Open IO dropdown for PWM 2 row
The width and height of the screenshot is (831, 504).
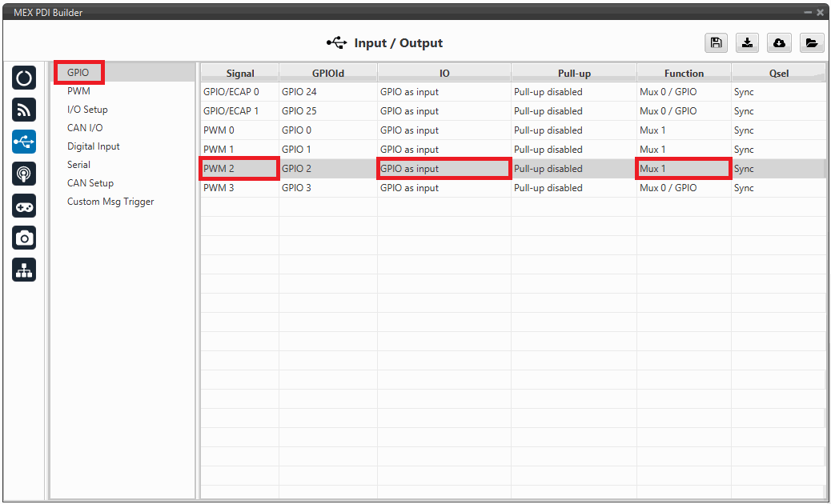coord(444,169)
